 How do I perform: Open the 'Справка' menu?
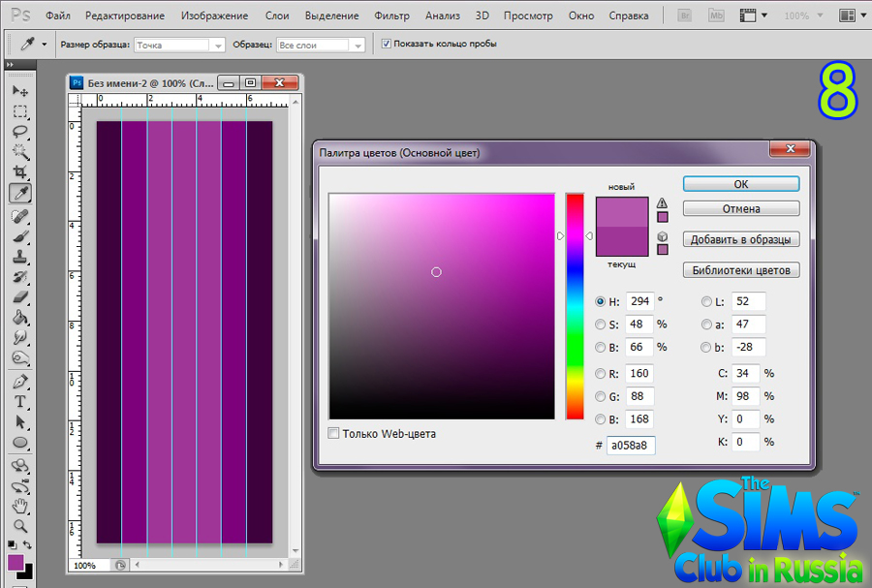(629, 15)
